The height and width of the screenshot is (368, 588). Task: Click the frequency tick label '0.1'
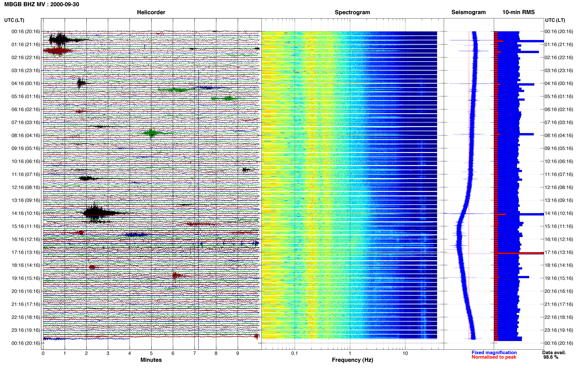coord(295,353)
